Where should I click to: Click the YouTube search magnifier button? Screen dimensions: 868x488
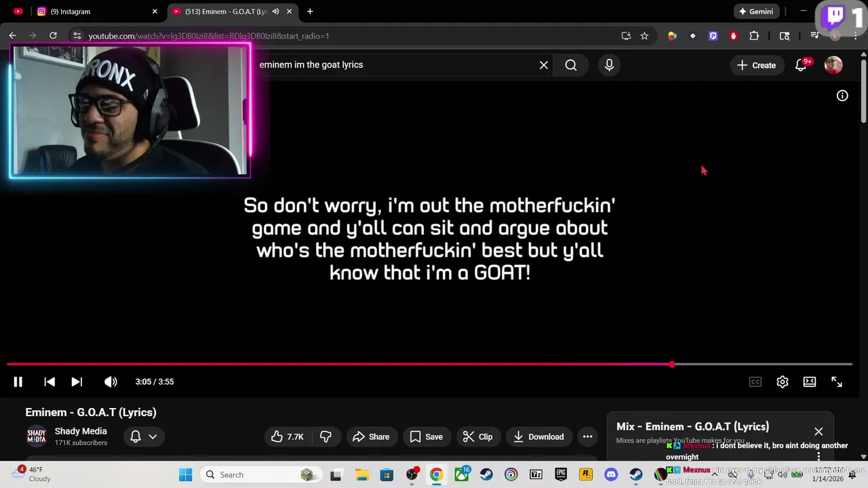tap(571, 65)
